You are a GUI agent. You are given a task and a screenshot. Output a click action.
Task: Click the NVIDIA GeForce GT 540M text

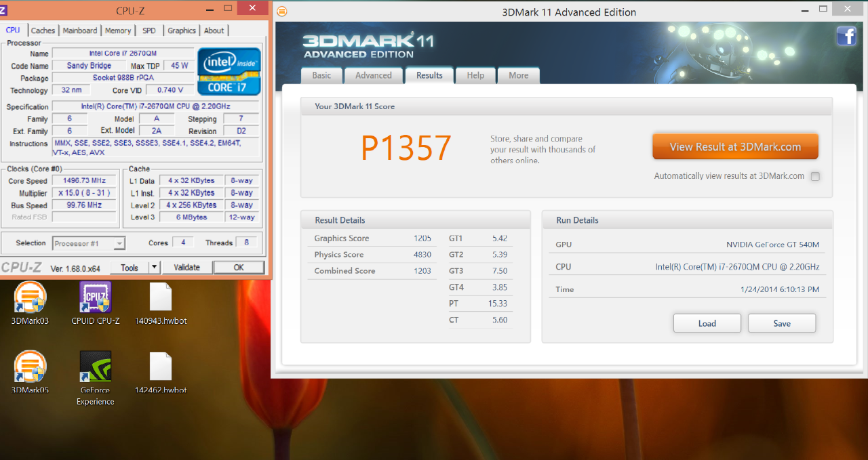[773, 245]
